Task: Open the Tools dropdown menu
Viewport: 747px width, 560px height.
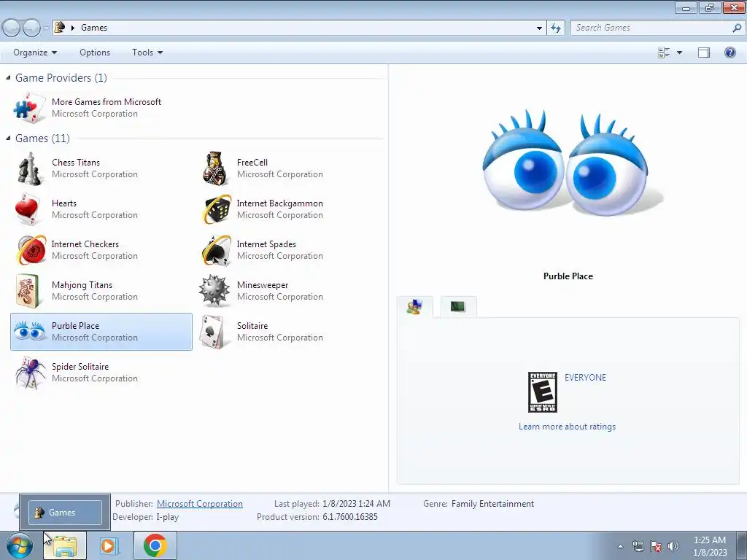Action: [147, 52]
